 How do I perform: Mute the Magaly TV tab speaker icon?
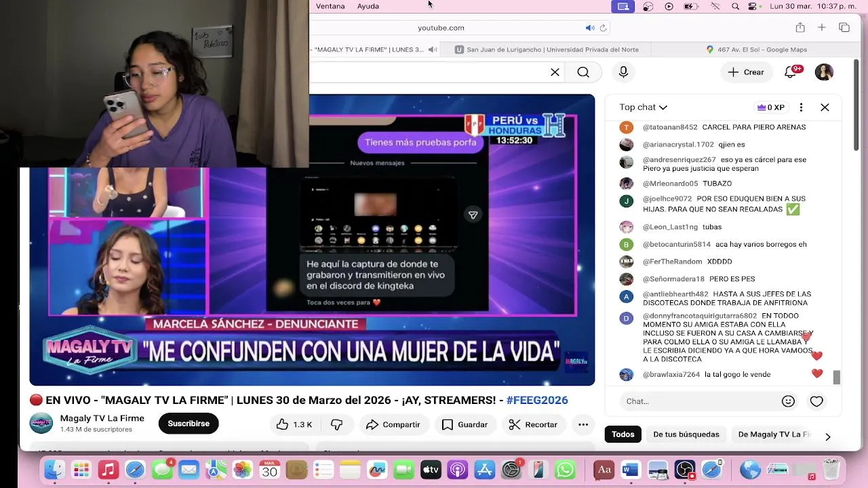[x=432, y=49]
